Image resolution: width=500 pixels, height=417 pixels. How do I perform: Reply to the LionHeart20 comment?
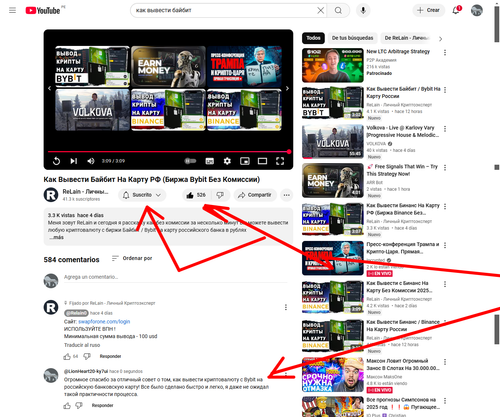pyautogui.click(x=103, y=405)
